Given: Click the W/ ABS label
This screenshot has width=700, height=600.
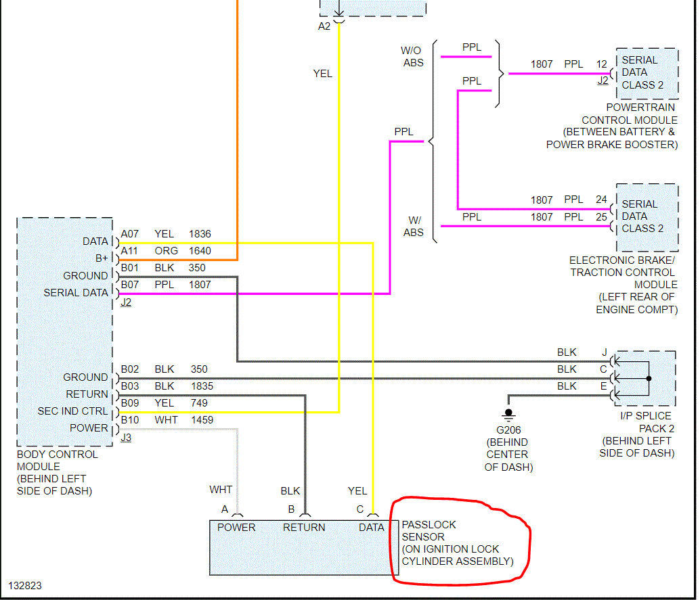Looking at the screenshot, I should (414, 226).
